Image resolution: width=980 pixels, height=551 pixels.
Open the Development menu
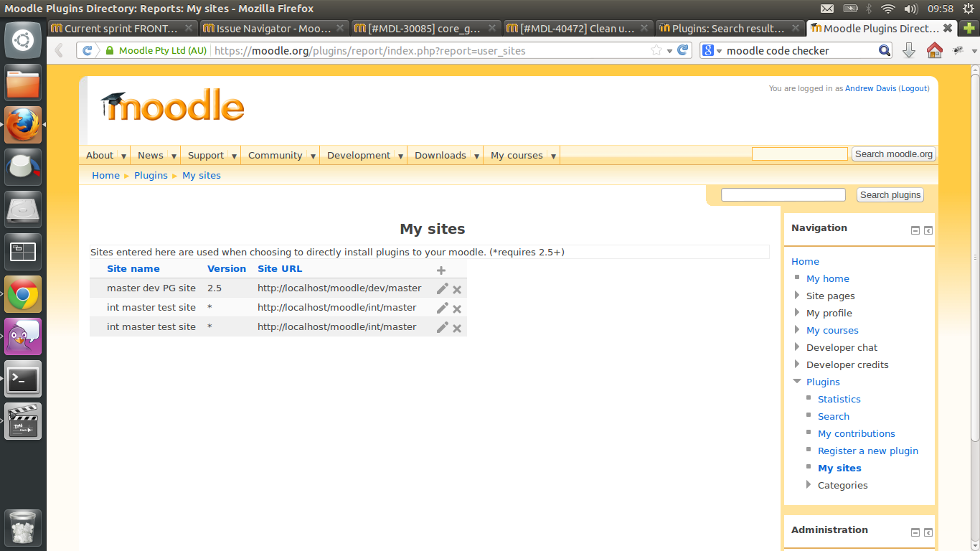(359, 155)
